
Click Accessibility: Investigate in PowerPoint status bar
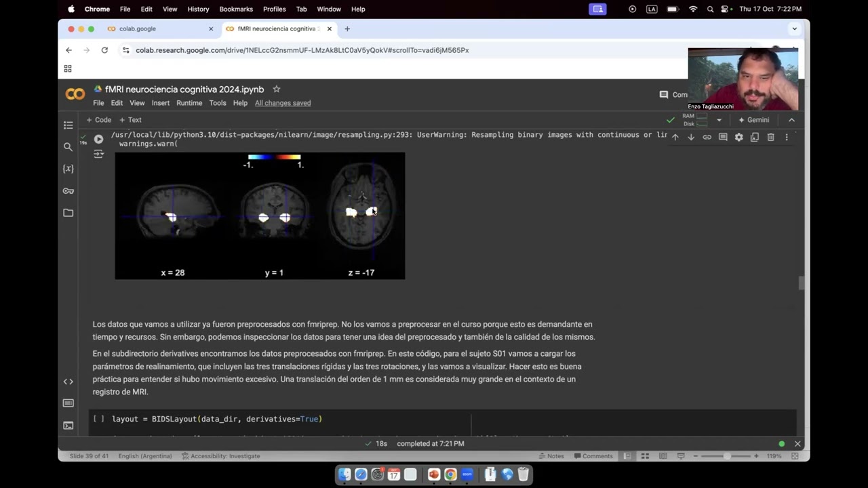click(x=220, y=456)
